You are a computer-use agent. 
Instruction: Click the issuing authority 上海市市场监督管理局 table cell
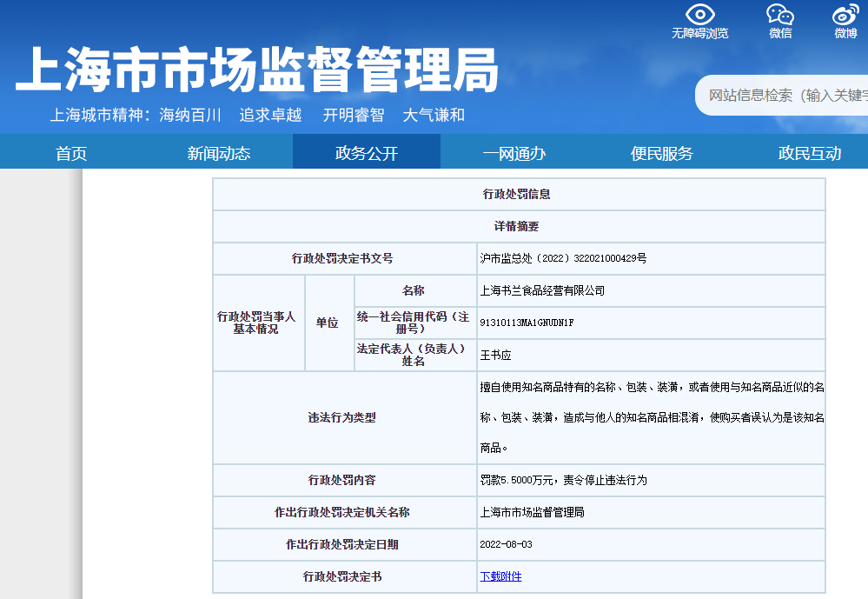click(532, 512)
